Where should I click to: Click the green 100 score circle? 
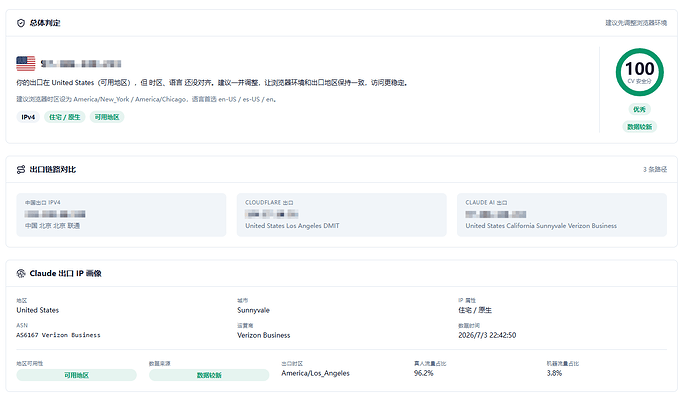(x=639, y=72)
